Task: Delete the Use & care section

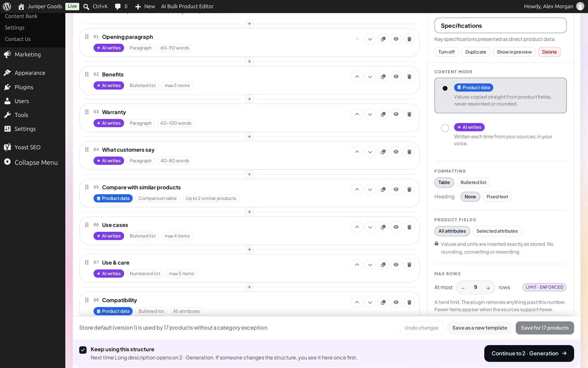Action: point(409,265)
